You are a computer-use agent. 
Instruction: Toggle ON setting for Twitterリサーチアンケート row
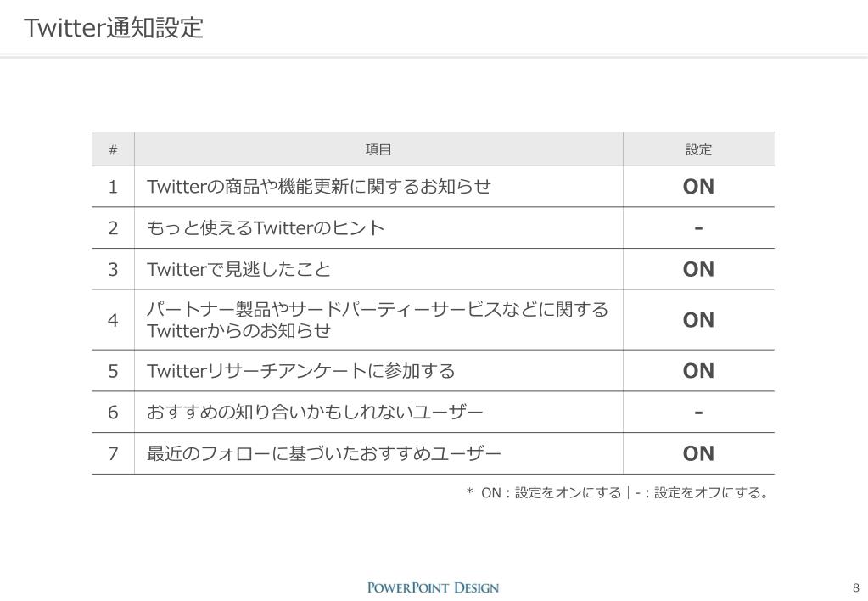(x=698, y=371)
